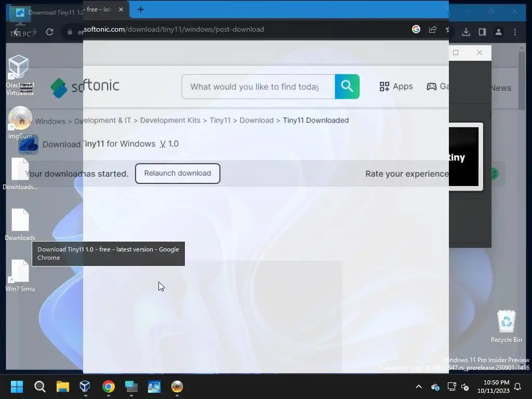Open the News menu on Softonic

pyautogui.click(x=500, y=88)
